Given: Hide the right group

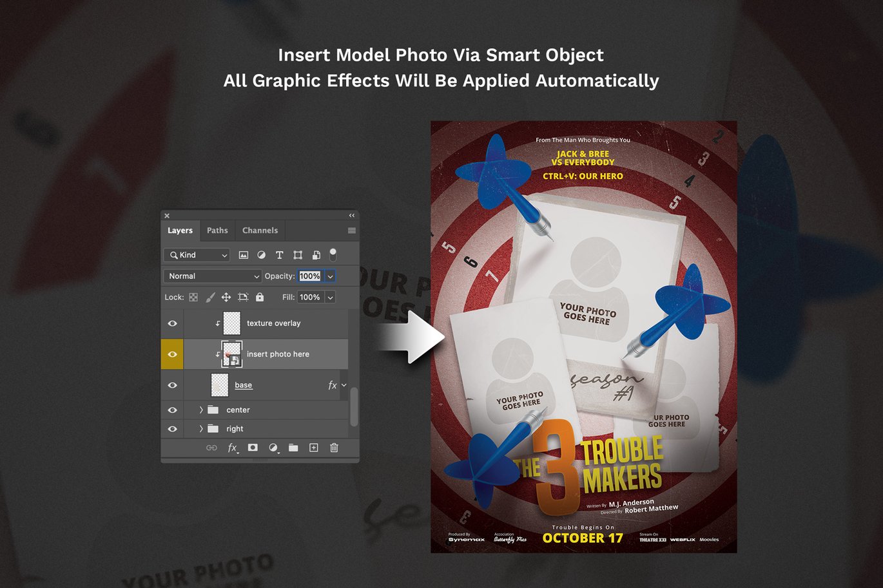Looking at the screenshot, I should [x=172, y=429].
